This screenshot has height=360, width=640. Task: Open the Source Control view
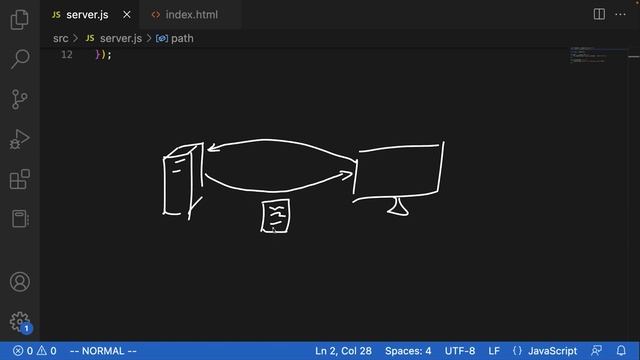20,99
